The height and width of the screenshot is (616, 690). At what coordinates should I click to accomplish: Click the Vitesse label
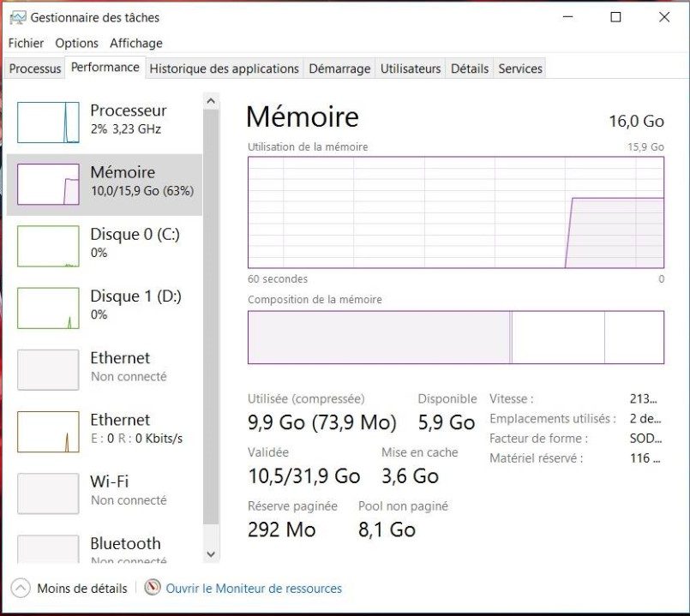point(512,398)
